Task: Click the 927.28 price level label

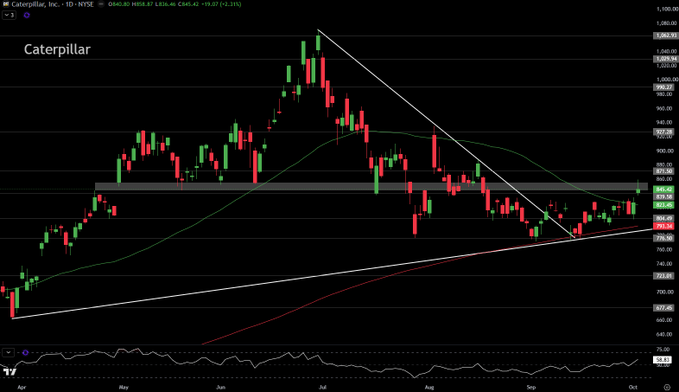Action: (x=664, y=132)
